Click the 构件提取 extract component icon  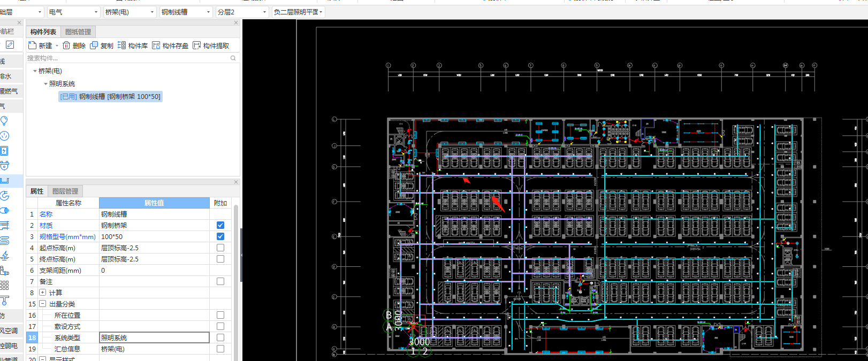click(197, 45)
